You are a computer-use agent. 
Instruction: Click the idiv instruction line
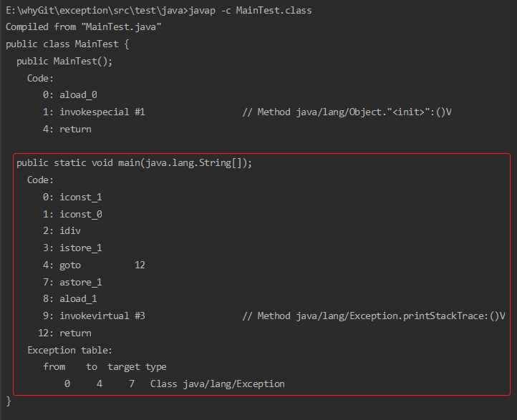[62, 231]
